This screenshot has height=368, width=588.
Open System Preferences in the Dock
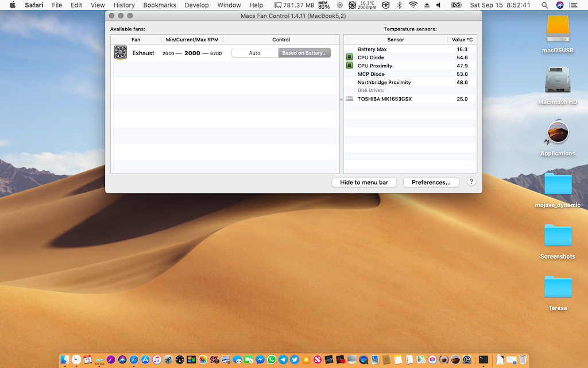[467, 359]
